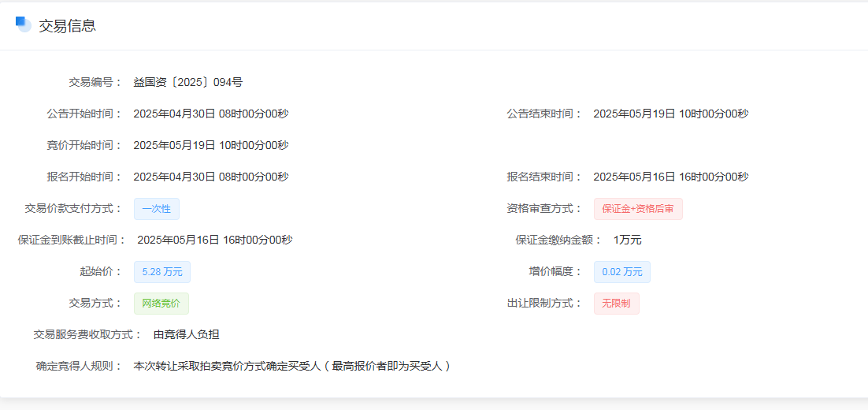Screen dimensions: 868x410
Task: Click the increment tag 0.02 万元
Action: pyautogui.click(x=622, y=272)
